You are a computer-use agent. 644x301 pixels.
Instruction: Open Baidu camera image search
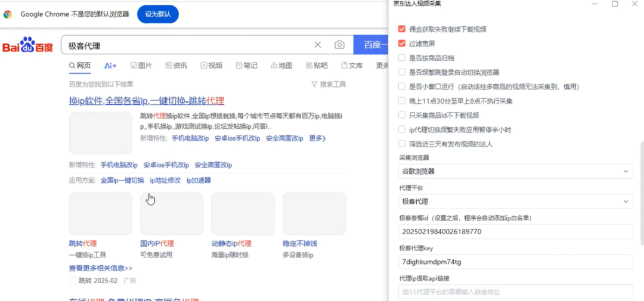339,45
